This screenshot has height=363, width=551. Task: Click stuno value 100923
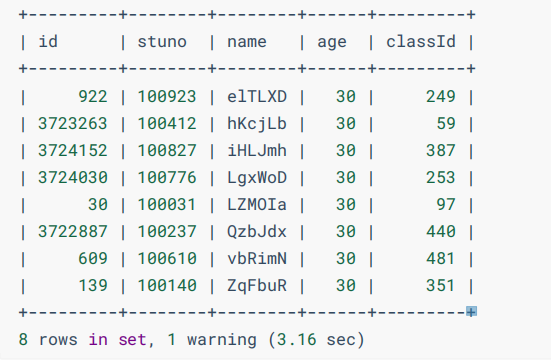click(x=167, y=96)
